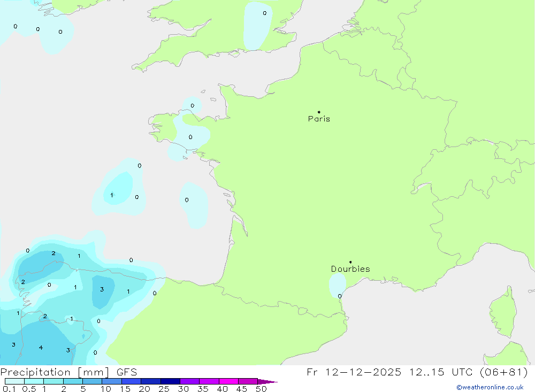Select the dot marker above Dourbies
Image resolution: width=535 pixels, height=392 pixels.
350,262
